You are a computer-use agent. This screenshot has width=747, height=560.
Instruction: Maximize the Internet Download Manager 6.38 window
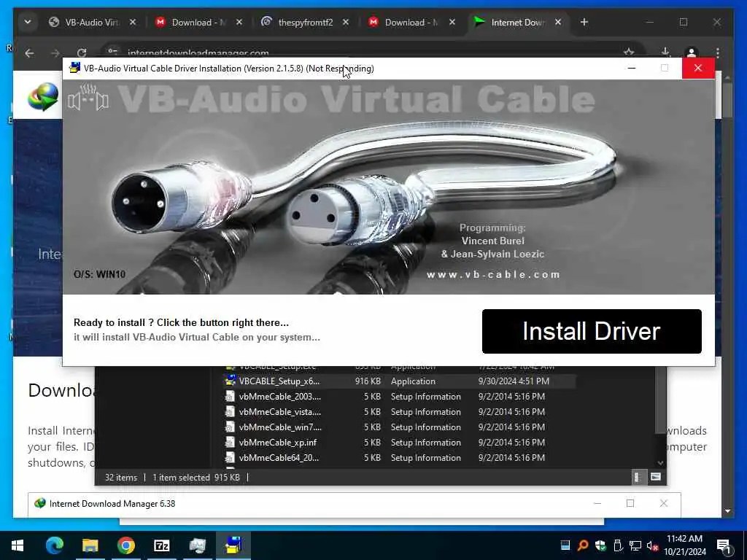click(630, 503)
